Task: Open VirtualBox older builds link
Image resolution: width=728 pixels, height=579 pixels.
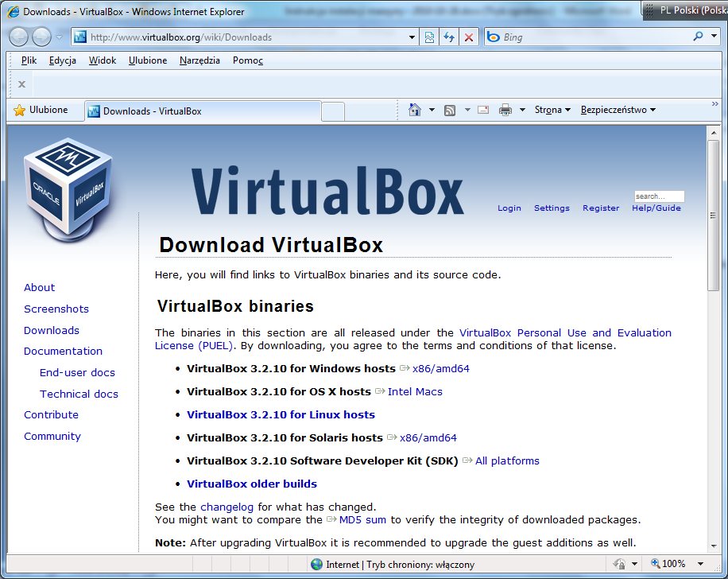Action: pyautogui.click(x=252, y=484)
